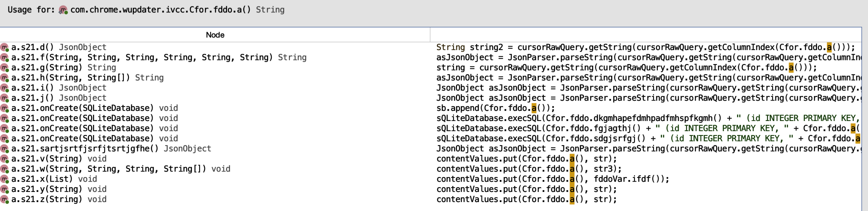Screen dimensions: 868x211
Task: Click the method icon beside a.s21.x(List)
Action: pos(5,180)
